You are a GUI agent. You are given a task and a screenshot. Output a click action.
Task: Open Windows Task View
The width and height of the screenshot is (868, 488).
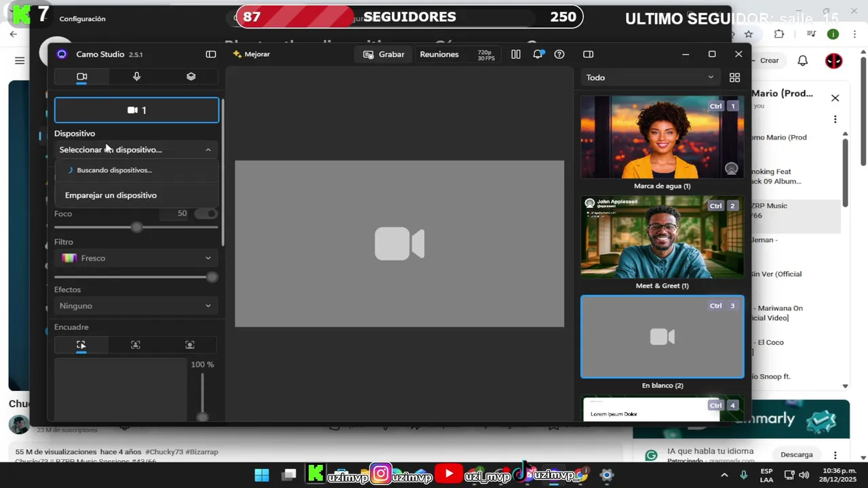point(289,475)
